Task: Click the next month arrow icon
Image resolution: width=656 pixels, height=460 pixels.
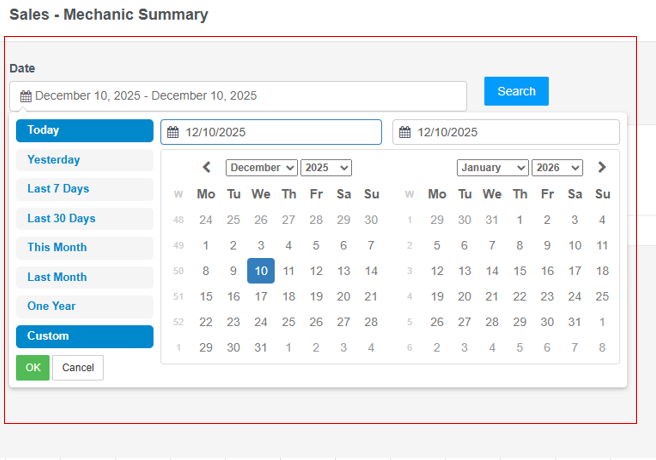Action: (x=602, y=168)
